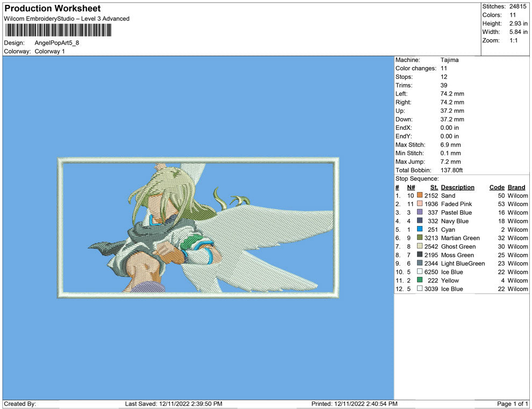
Task: Click the Light BlueGreen description row
Action: coord(463,264)
